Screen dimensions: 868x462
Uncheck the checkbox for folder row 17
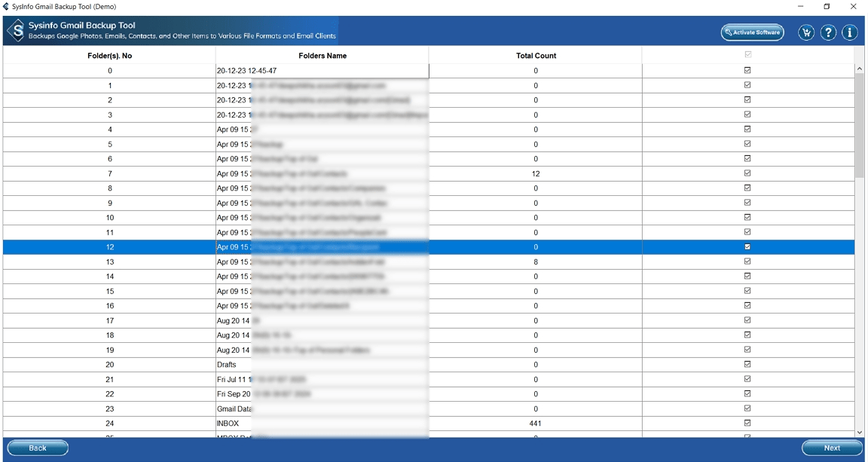pyautogui.click(x=747, y=320)
